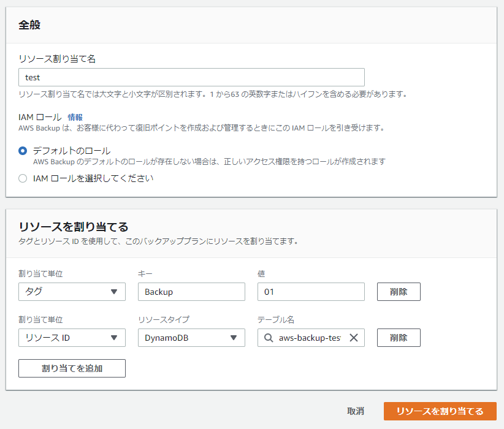Screen dimensions: 504x429
Task: Open the 情報 link next to IAM ロール
Action: click(x=75, y=117)
